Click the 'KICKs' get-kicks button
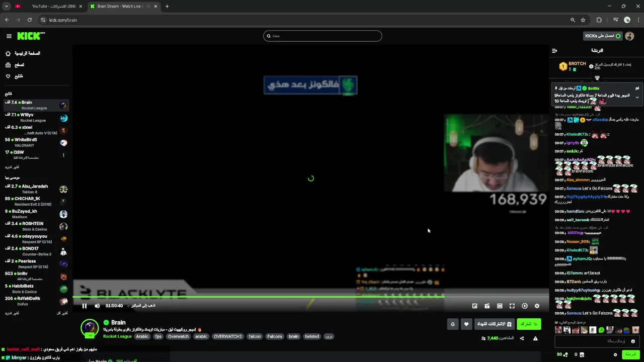Viewport: 644px width, 362px height. tap(603, 36)
